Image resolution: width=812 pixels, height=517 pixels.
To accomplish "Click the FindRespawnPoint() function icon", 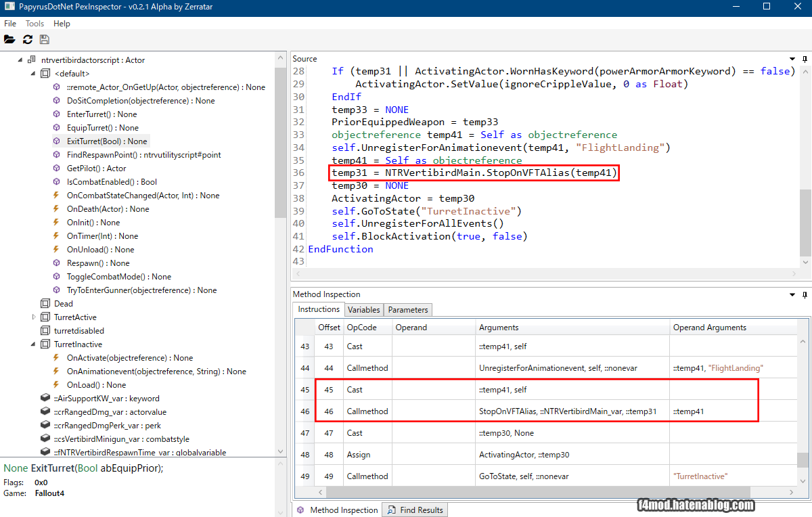I will pyautogui.click(x=58, y=155).
